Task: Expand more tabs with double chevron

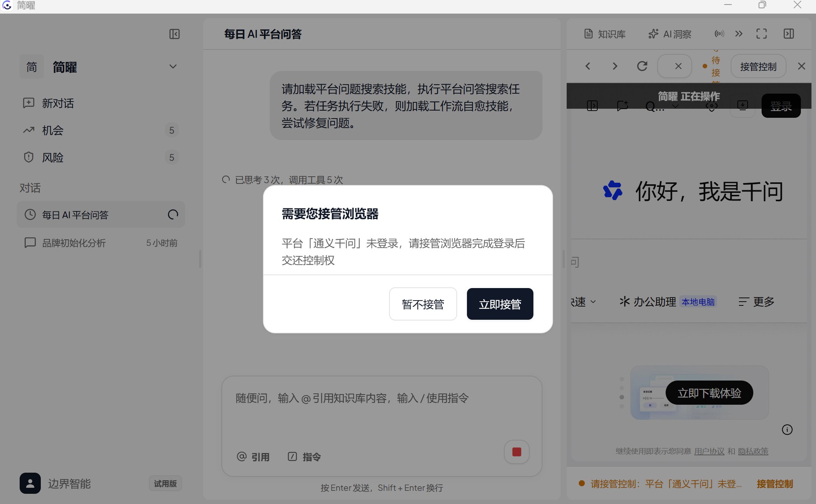Action: (739, 34)
